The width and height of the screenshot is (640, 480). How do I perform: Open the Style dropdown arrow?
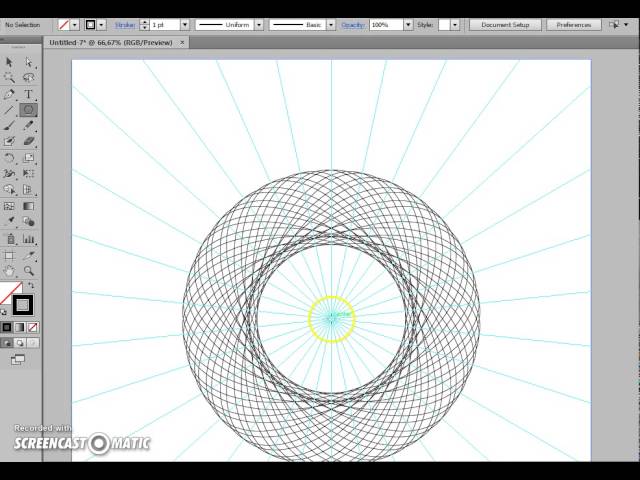(x=455, y=25)
